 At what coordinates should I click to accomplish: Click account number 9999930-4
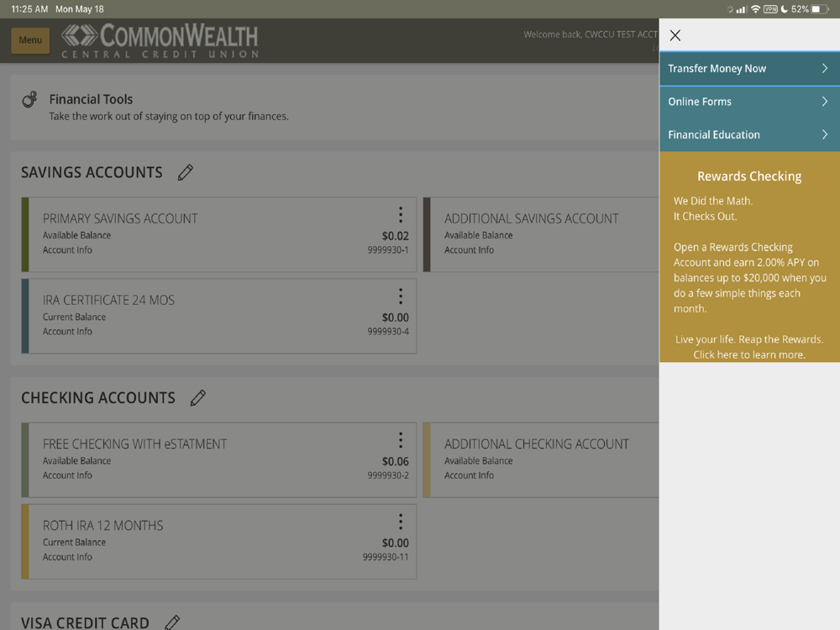coord(388,332)
